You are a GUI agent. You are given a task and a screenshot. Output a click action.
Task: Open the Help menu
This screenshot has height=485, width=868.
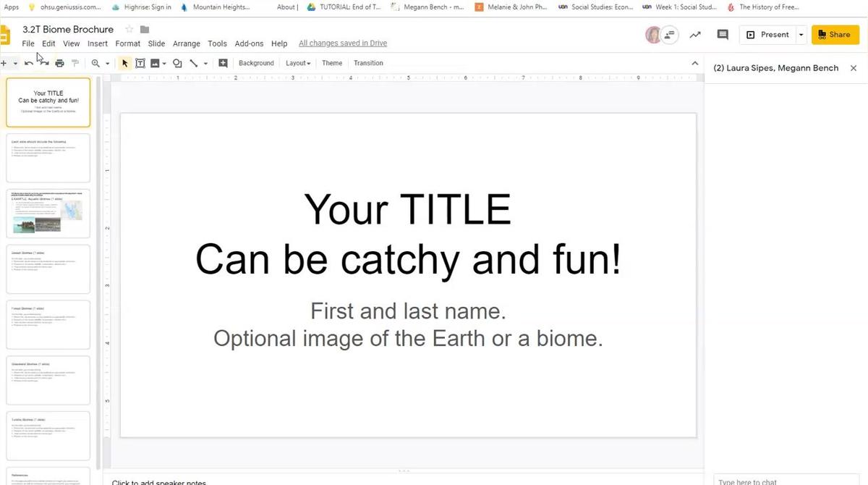pos(279,43)
